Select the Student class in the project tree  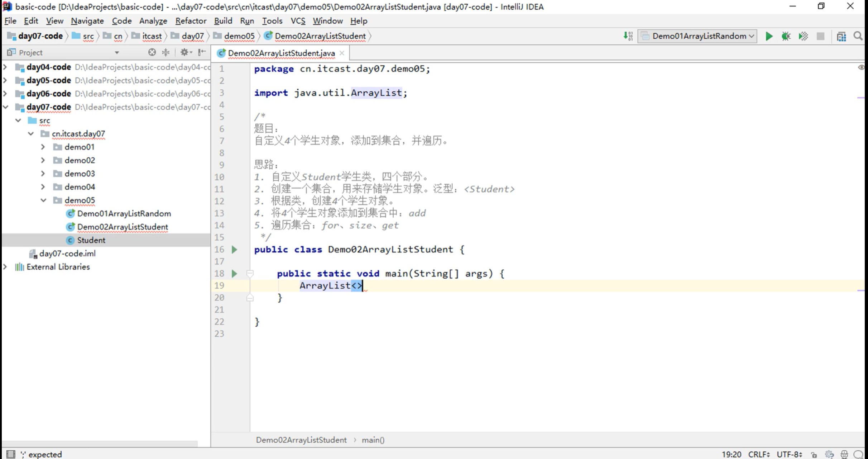(x=91, y=240)
